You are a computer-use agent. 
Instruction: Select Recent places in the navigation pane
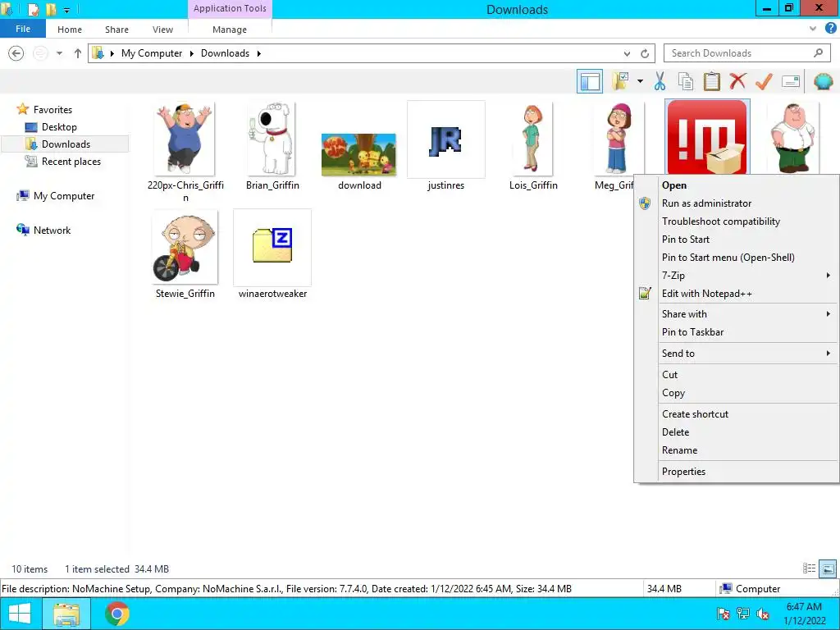[x=71, y=162]
